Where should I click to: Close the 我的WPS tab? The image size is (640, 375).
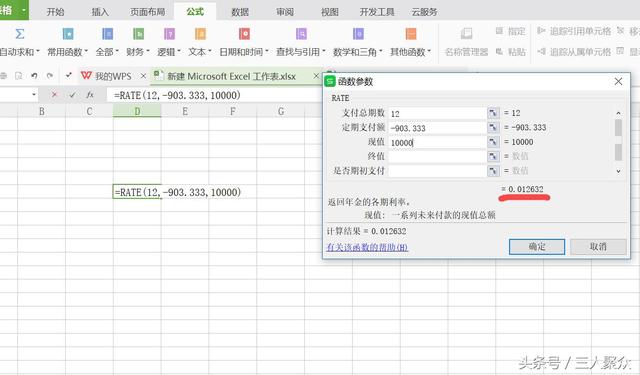click(143, 76)
